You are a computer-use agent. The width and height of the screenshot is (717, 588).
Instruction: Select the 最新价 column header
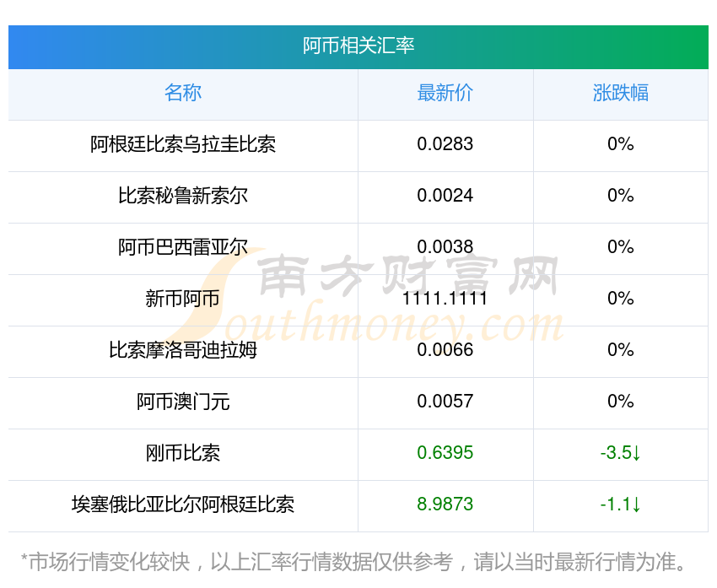click(x=445, y=93)
